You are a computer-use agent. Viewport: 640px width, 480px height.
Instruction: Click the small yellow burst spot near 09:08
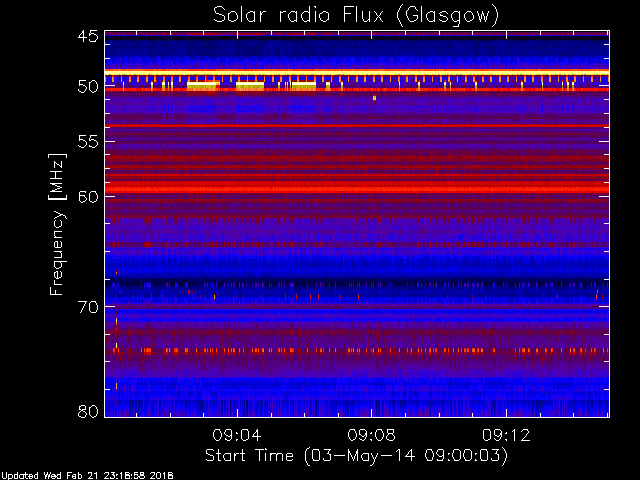point(374,98)
